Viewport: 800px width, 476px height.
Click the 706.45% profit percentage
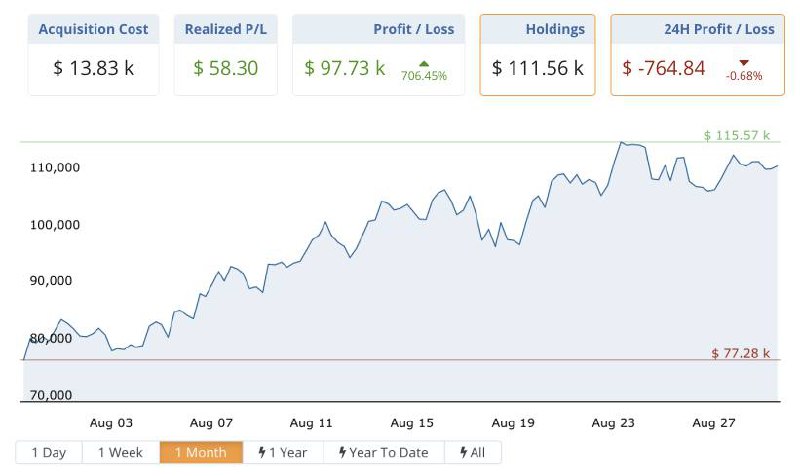tap(423, 75)
